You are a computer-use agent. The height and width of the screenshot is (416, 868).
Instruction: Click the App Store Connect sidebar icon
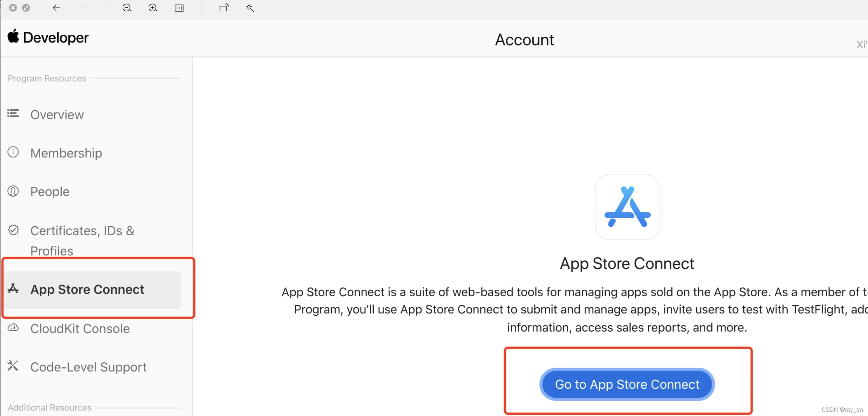pyautogui.click(x=13, y=289)
